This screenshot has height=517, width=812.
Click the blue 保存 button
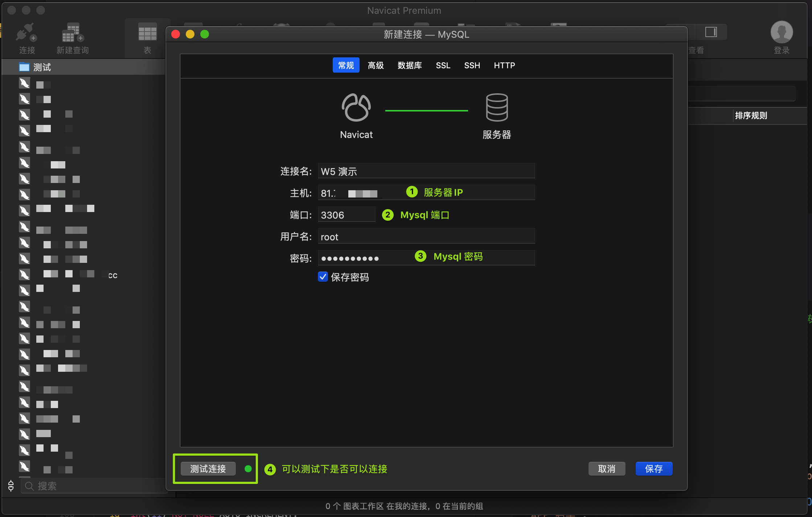click(x=654, y=469)
